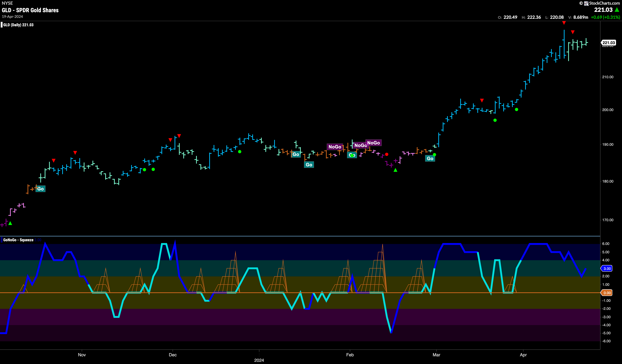Click the green up triangle in mid-February
622x364 pixels.
[395, 170]
